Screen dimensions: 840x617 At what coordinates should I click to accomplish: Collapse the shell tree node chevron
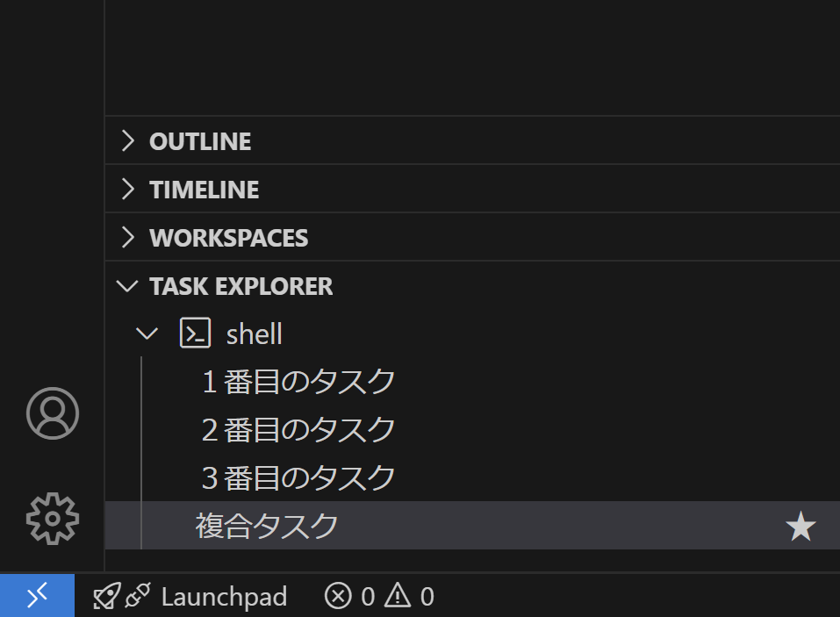point(147,334)
